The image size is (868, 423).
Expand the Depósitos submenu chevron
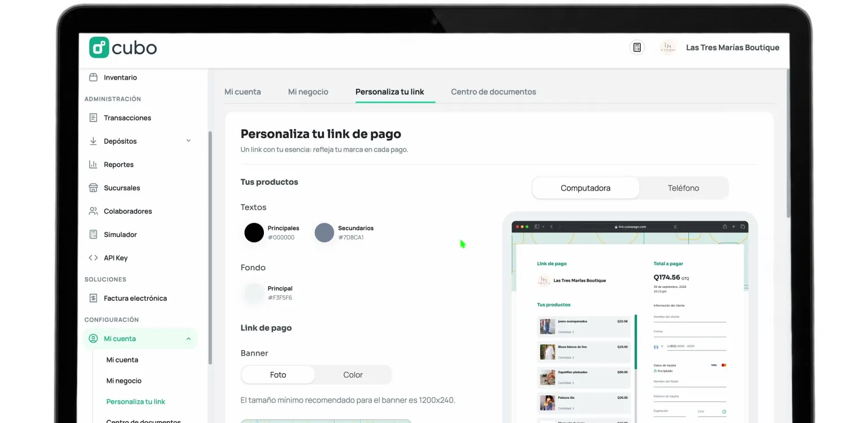pyautogui.click(x=189, y=141)
